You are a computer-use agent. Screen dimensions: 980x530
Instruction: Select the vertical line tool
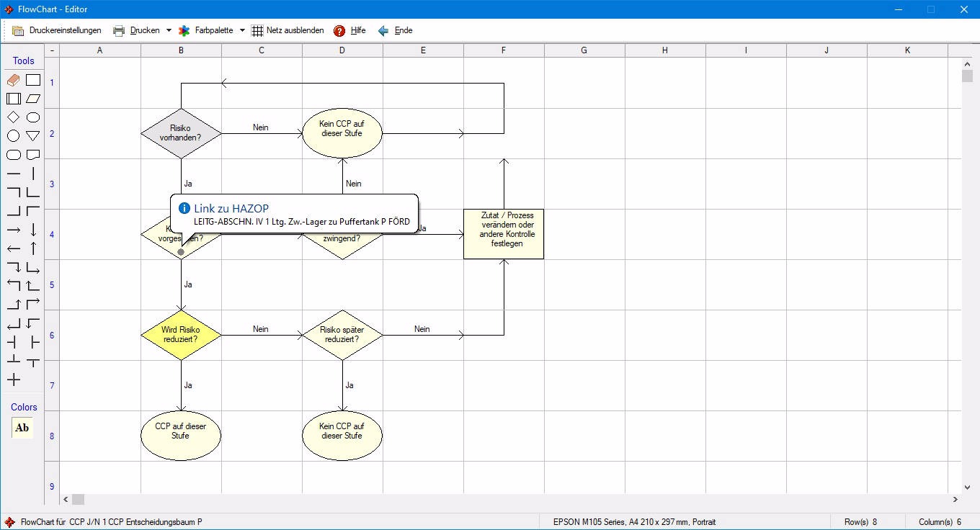[x=33, y=174]
